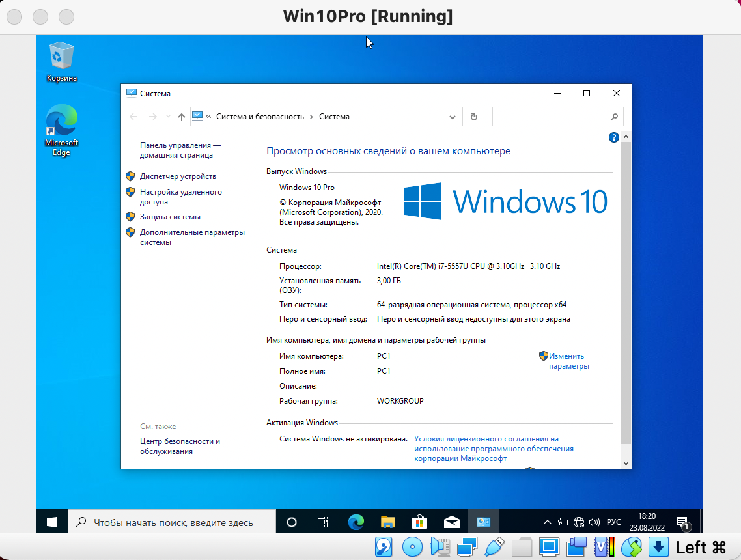Click the scrollbar up arrow
The height and width of the screenshot is (560, 741).
click(x=626, y=137)
